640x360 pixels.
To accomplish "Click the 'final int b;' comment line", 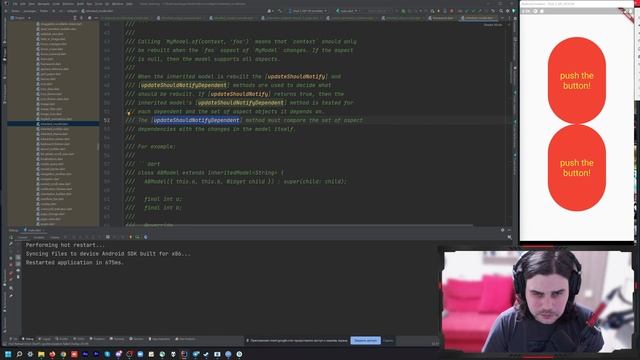I will click(x=154, y=208).
